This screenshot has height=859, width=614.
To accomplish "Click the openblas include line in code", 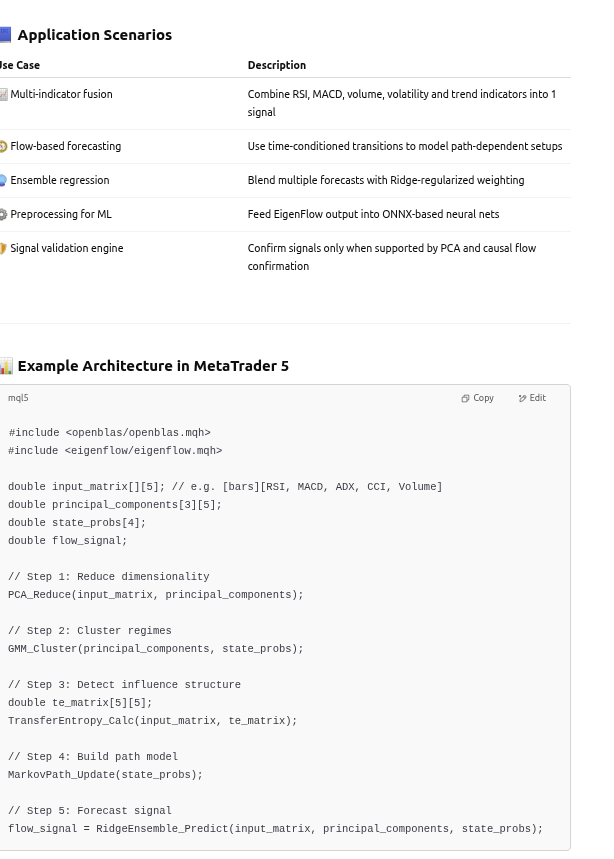I will point(109,433).
